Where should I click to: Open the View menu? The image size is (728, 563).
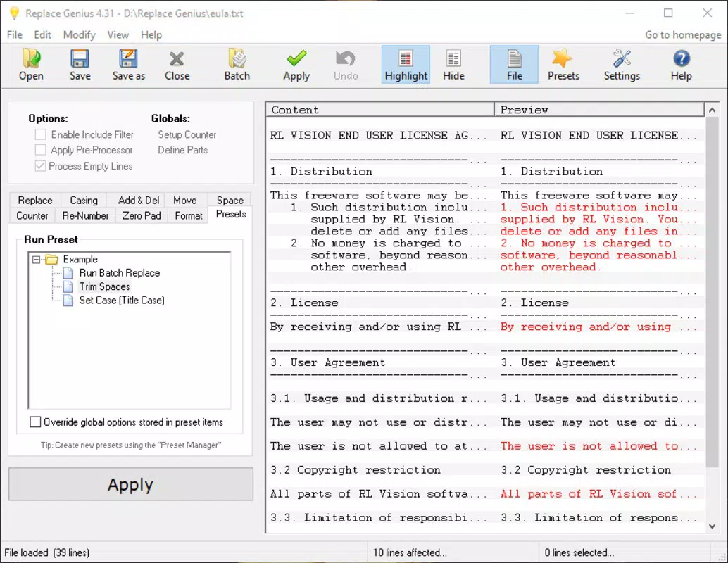click(x=118, y=34)
